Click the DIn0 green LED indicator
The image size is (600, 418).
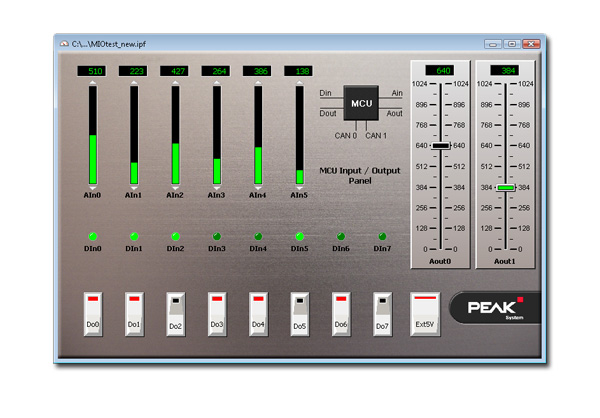click(x=92, y=236)
